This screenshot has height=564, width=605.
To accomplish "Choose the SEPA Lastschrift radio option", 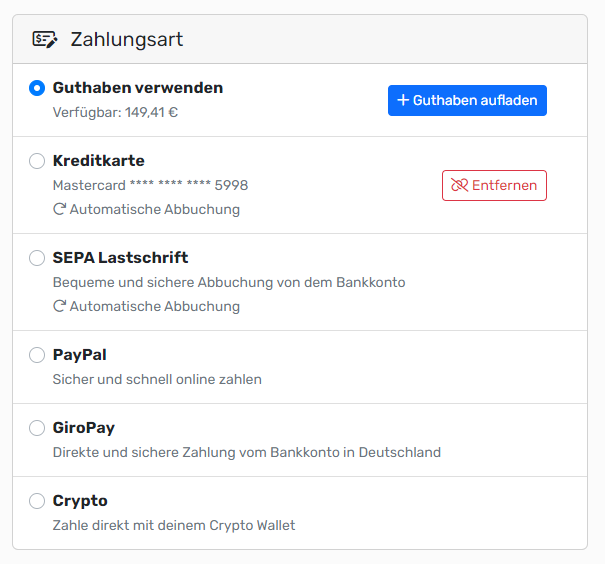I will coord(37,258).
